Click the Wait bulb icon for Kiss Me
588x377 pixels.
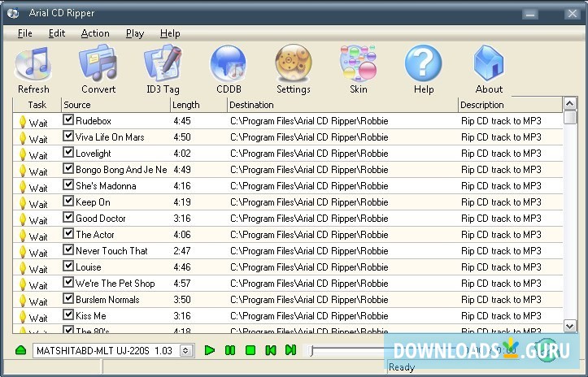[23, 317]
